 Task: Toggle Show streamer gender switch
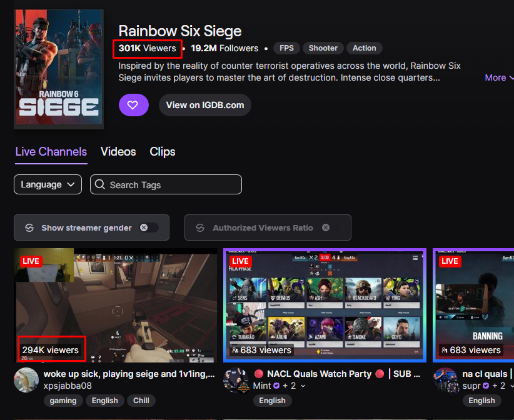pos(148,227)
